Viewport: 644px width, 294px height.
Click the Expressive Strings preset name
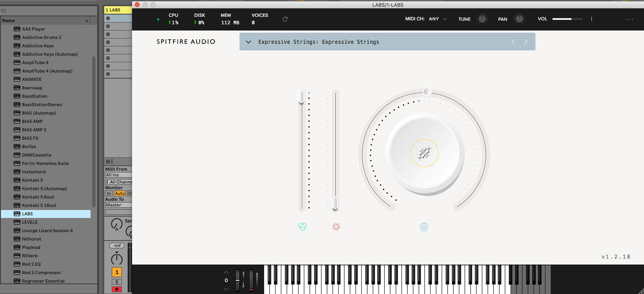point(318,42)
